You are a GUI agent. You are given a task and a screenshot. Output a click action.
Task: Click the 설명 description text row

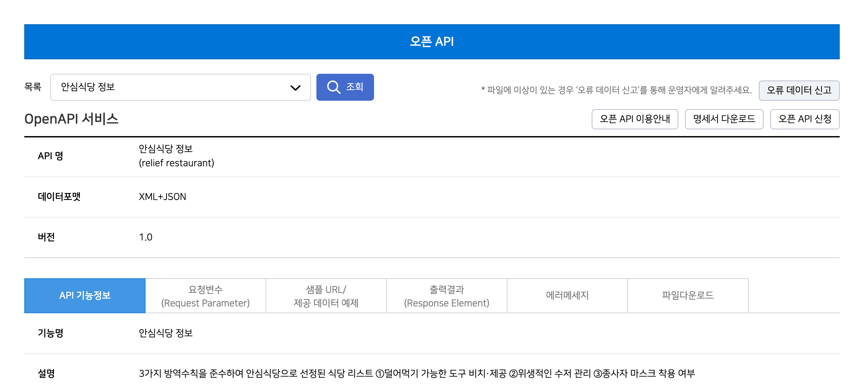(416, 373)
